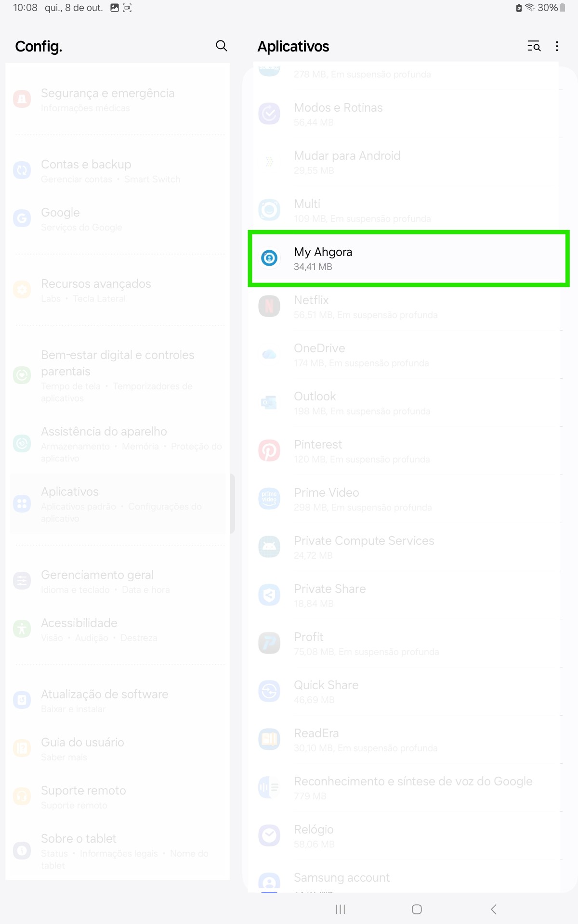Tap the Android navigation back button
Viewport: 578px width, 924px height.
tap(493, 909)
